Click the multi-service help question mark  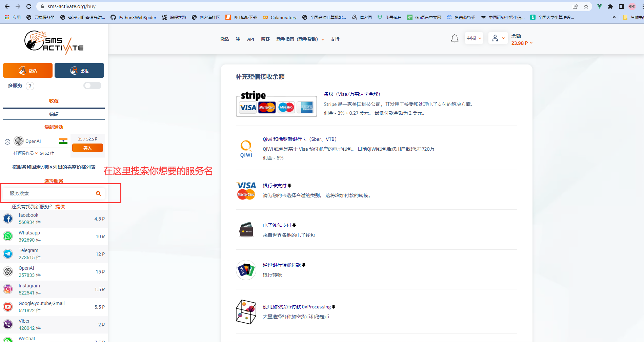point(30,86)
